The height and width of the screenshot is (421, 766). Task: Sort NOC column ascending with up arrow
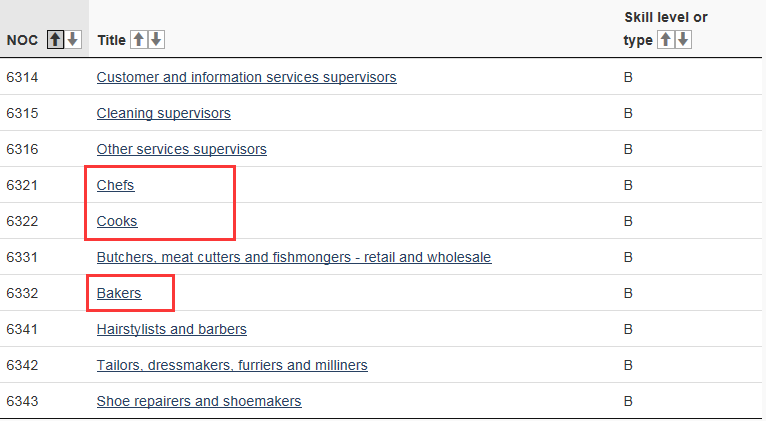[55, 40]
